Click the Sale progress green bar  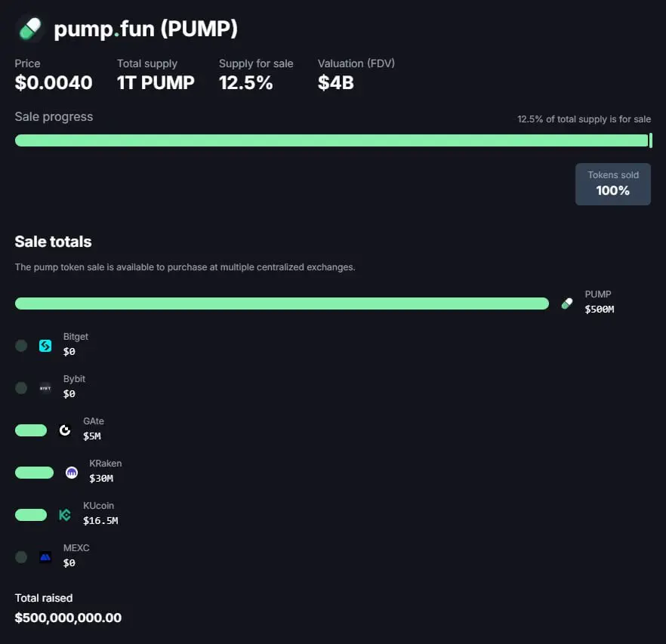coord(331,140)
